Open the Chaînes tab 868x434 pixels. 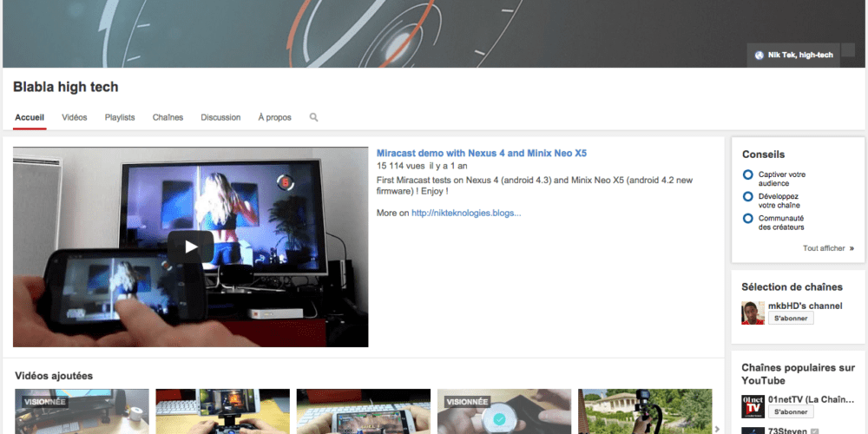coord(168,117)
